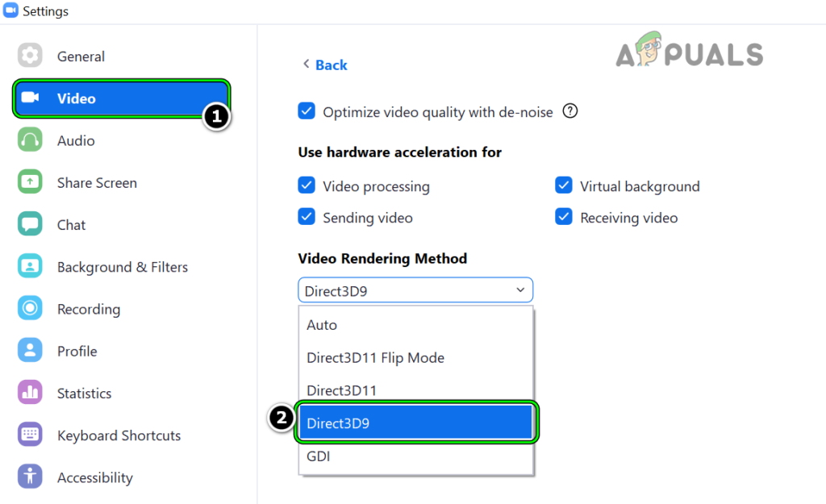This screenshot has height=504, width=826.
Task: Disable hardware acceleration for Video processing
Action: click(x=307, y=185)
